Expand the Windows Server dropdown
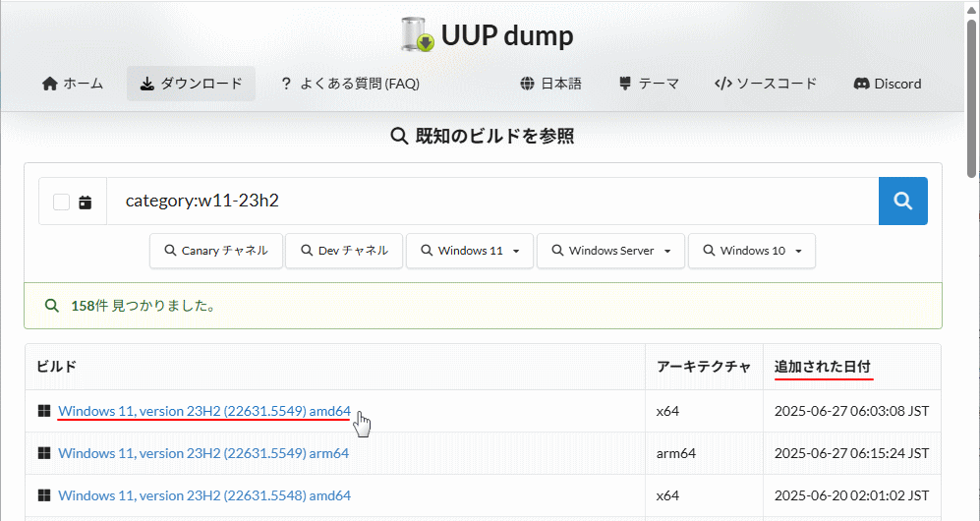Image resolution: width=980 pixels, height=521 pixels. (610, 251)
